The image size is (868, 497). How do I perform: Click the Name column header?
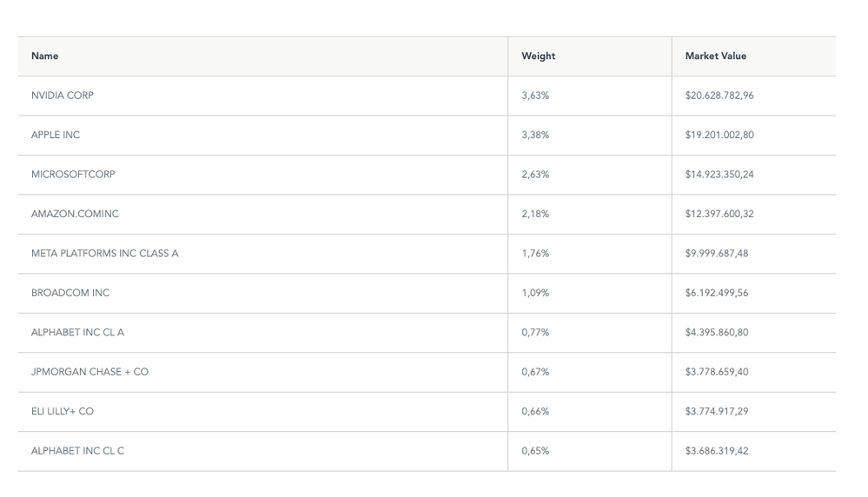45,56
